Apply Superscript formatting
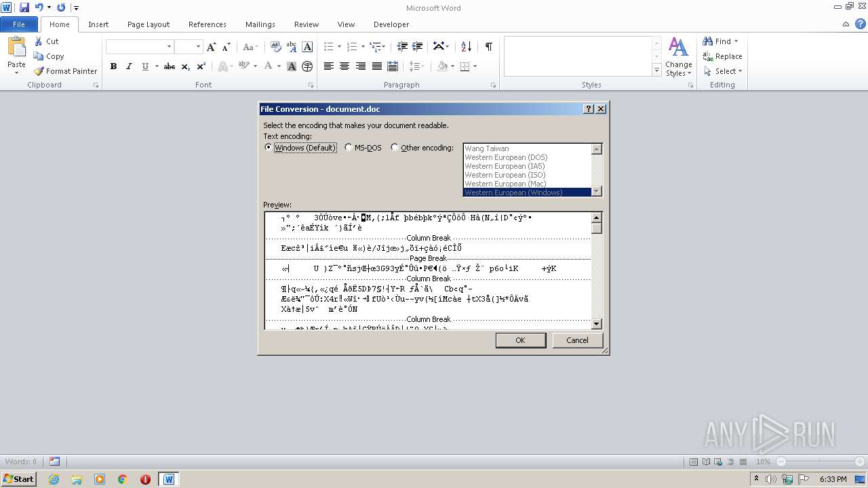The height and width of the screenshot is (488, 868). pyautogui.click(x=201, y=66)
